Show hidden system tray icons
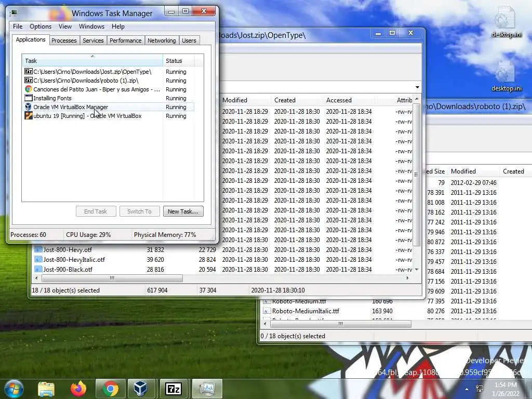The height and width of the screenshot is (399, 532). point(467,389)
